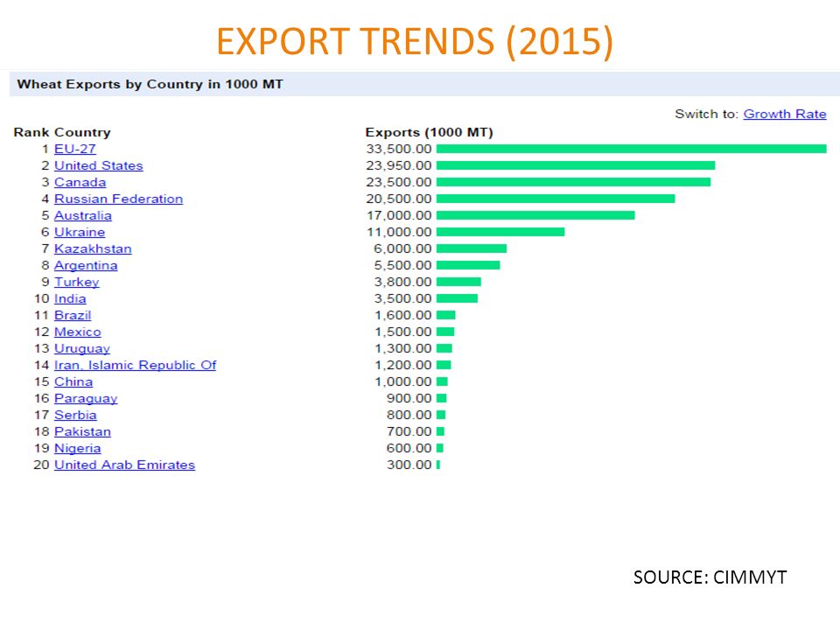Click the 33,500.00 export value

coord(399,149)
